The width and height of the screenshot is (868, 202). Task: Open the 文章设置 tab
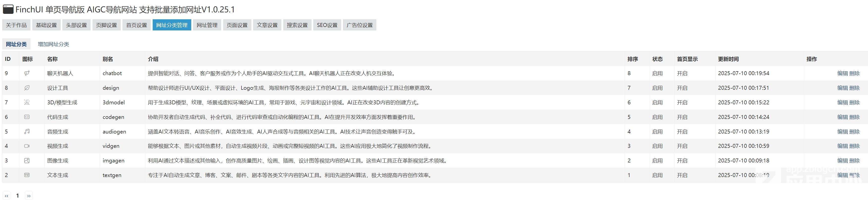[x=267, y=25]
